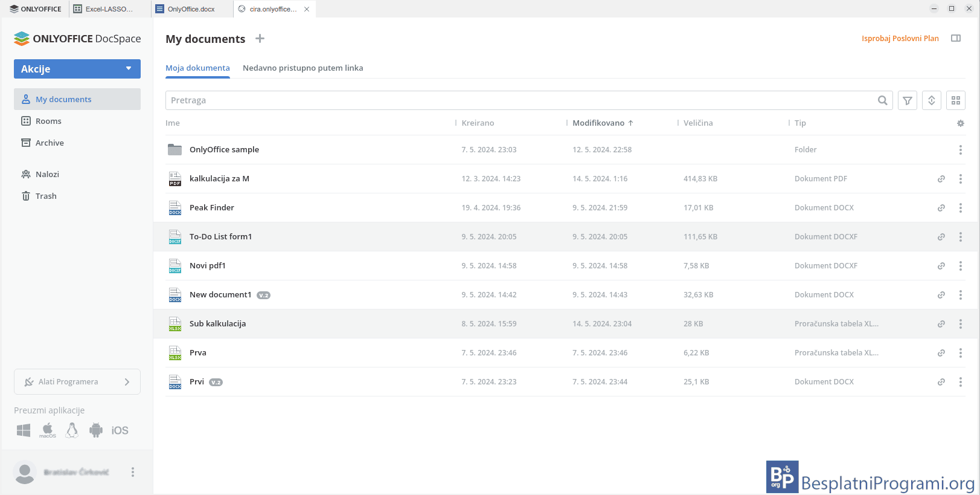Open Sub kalkulacija spreadsheet
This screenshot has width=980, height=495.
(217, 324)
